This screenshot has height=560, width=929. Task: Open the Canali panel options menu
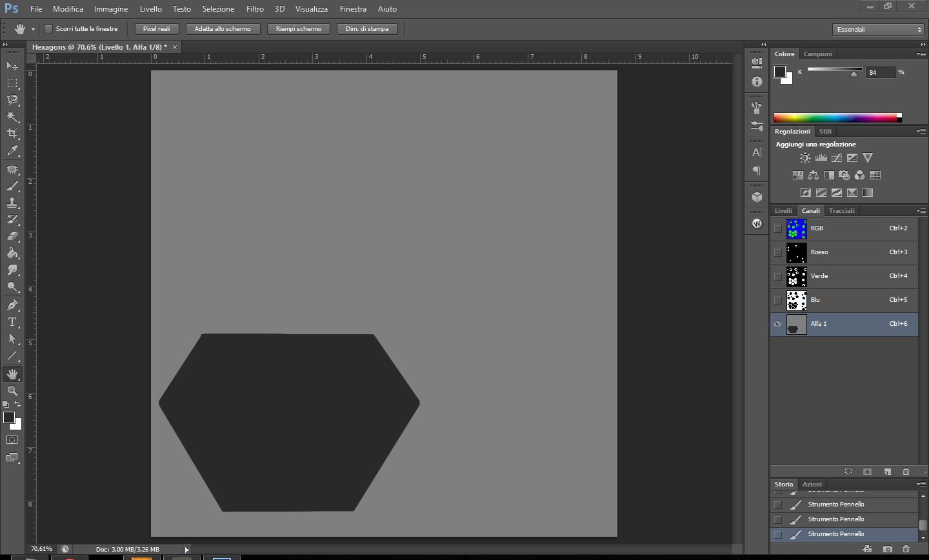coord(921,211)
